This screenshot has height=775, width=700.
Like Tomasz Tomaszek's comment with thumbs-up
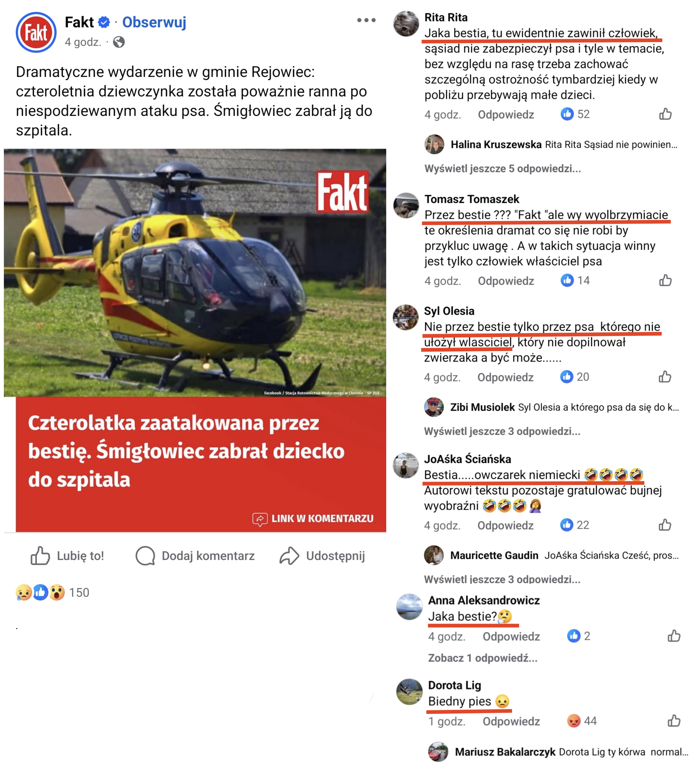(665, 280)
